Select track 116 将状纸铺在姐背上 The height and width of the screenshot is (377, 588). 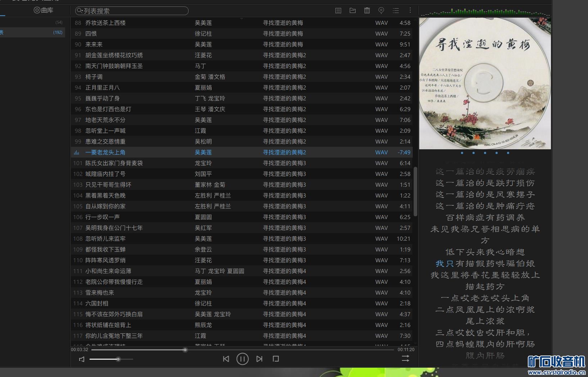(x=241, y=325)
